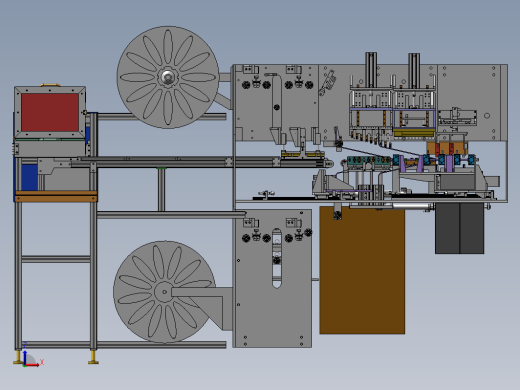Click the gold handle atop the control box
The image size is (520, 390).
pos(50,85)
